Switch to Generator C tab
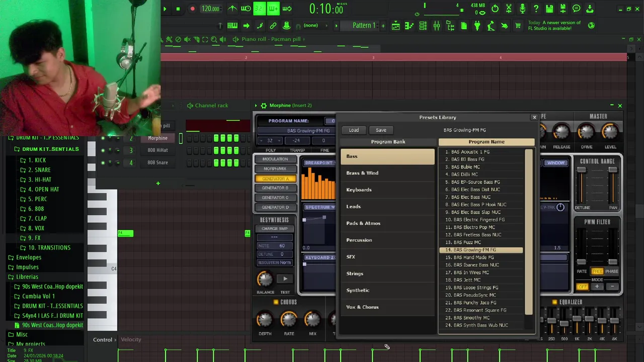644x362 pixels. coord(275,198)
